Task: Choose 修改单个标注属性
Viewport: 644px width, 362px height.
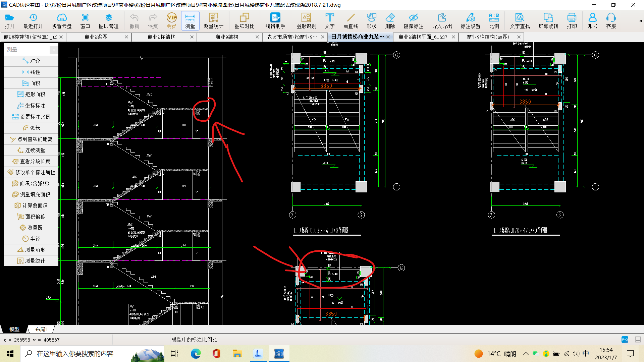Action: tap(31, 172)
